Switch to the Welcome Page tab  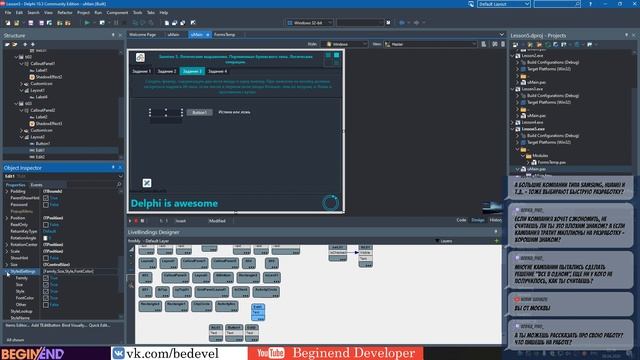pos(142,35)
